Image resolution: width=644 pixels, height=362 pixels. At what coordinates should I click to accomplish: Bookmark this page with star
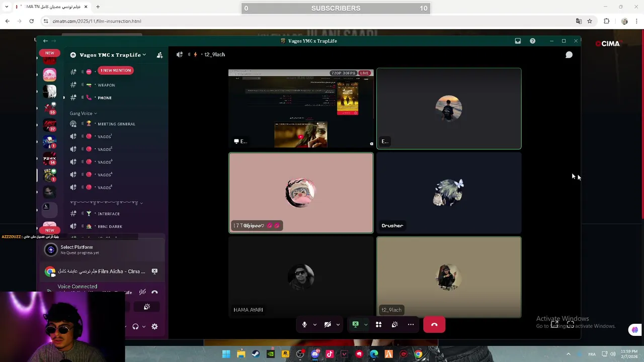pyautogui.click(x=590, y=21)
